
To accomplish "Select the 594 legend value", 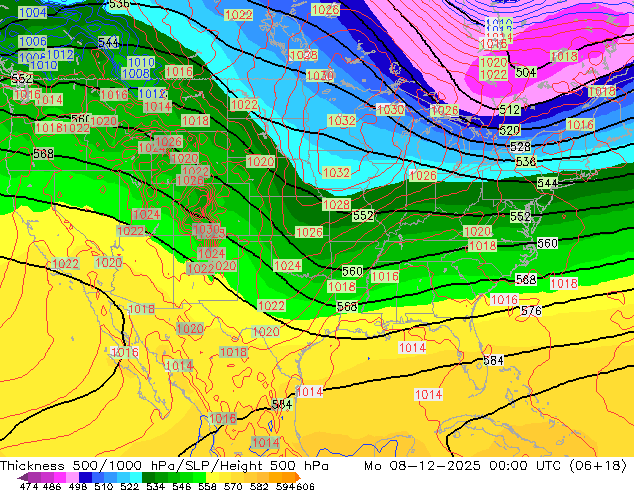I will [x=285, y=486].
